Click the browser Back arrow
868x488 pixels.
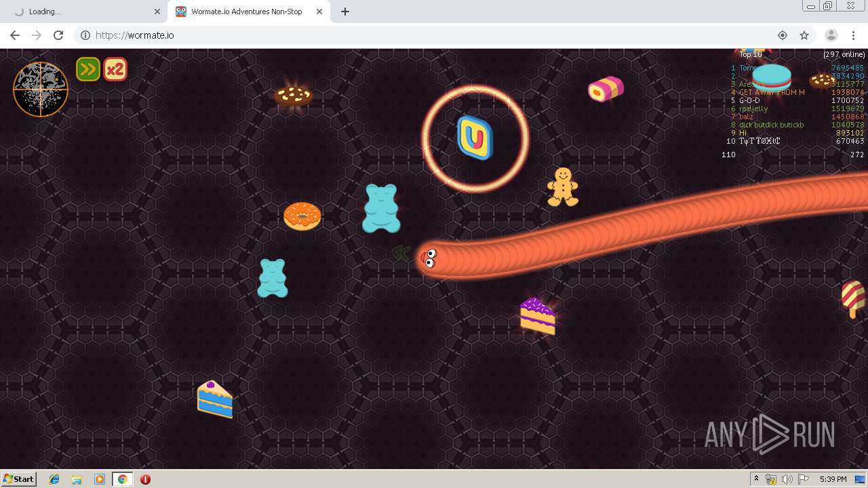point(15,35)
